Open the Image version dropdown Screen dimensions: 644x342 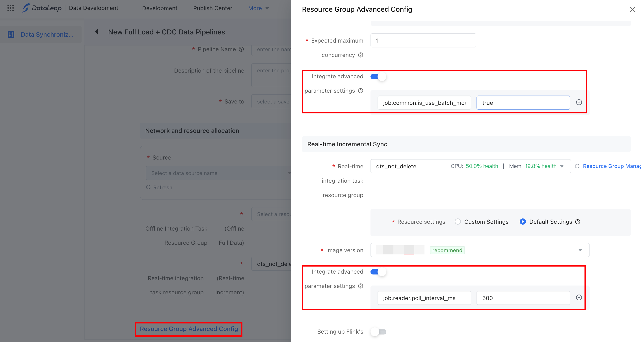click(x=480, y=250)
